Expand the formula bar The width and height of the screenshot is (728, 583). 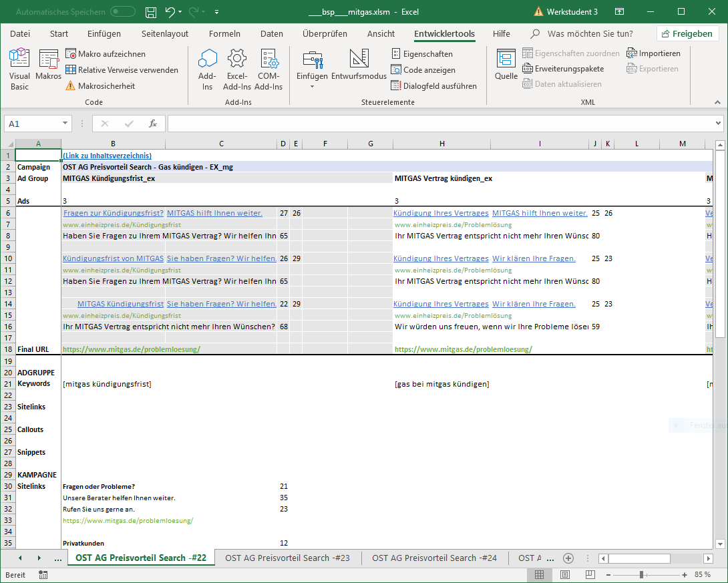tap(718, 124)
